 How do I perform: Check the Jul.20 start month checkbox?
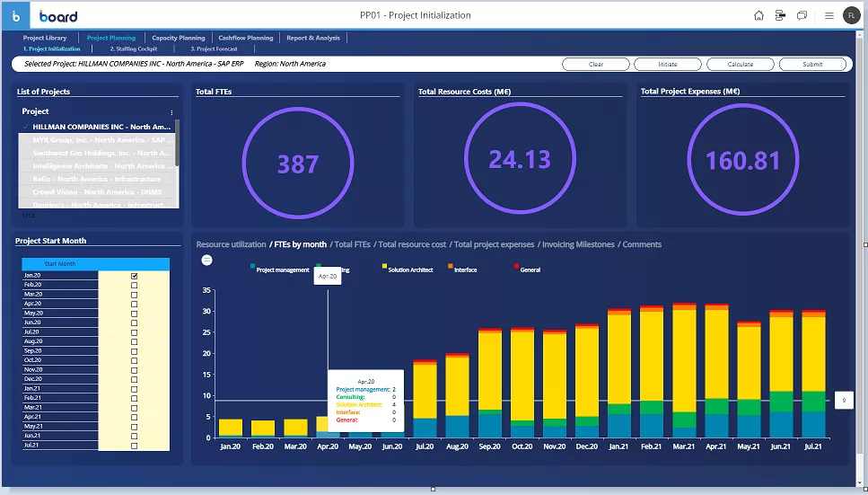(x=134, y=332)
